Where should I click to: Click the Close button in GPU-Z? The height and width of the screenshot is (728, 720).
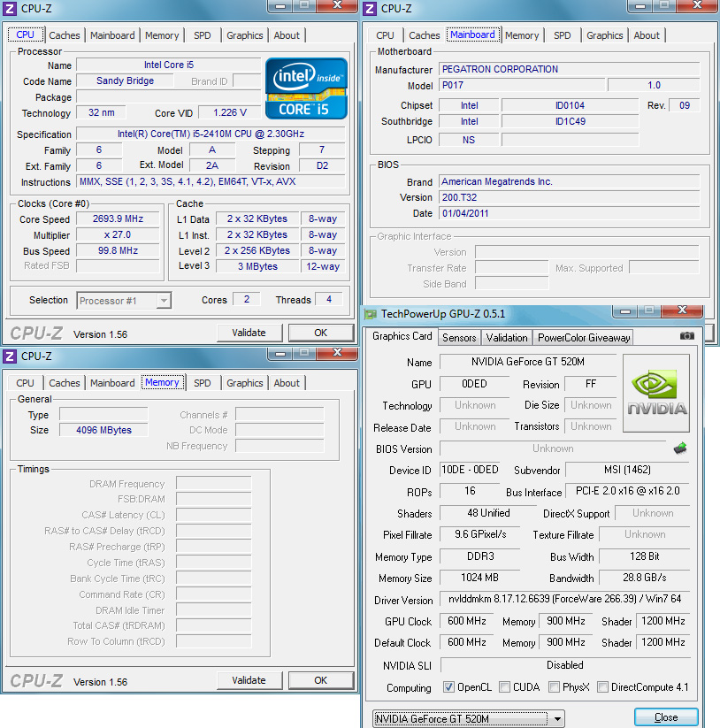tap(666, 717)
